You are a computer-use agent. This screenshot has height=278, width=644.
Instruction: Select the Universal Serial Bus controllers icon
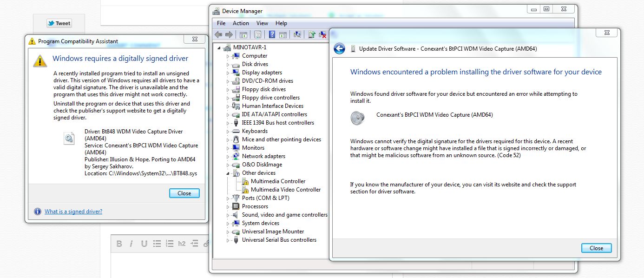[x=236, y=240]
